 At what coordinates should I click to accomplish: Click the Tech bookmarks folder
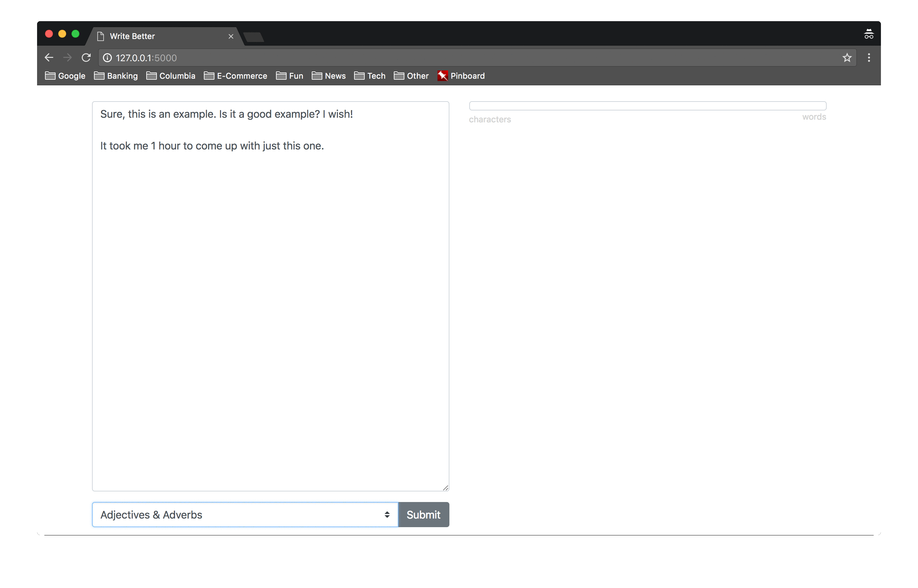pos(370,75)
